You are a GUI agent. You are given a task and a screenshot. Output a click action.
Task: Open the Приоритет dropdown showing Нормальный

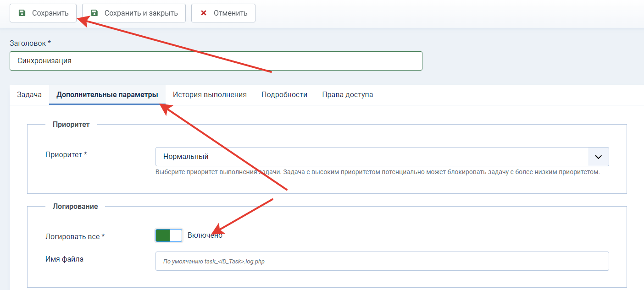[x=382, y=157]
